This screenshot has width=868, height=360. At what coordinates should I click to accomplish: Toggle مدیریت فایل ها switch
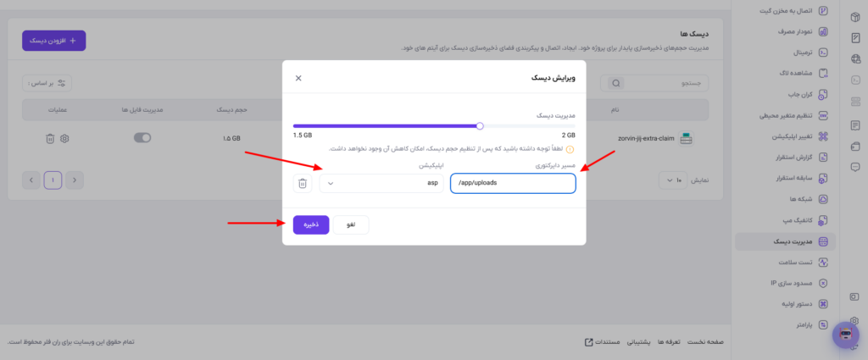pos(142,138)
